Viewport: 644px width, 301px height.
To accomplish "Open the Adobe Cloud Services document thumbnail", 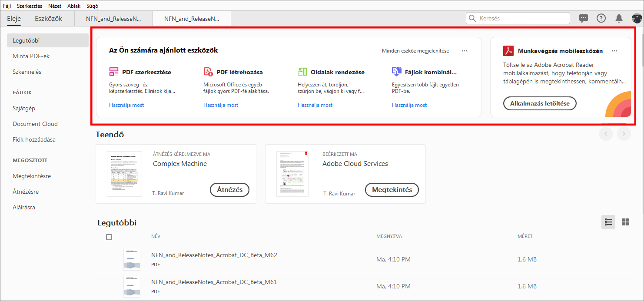I will 292,174.
